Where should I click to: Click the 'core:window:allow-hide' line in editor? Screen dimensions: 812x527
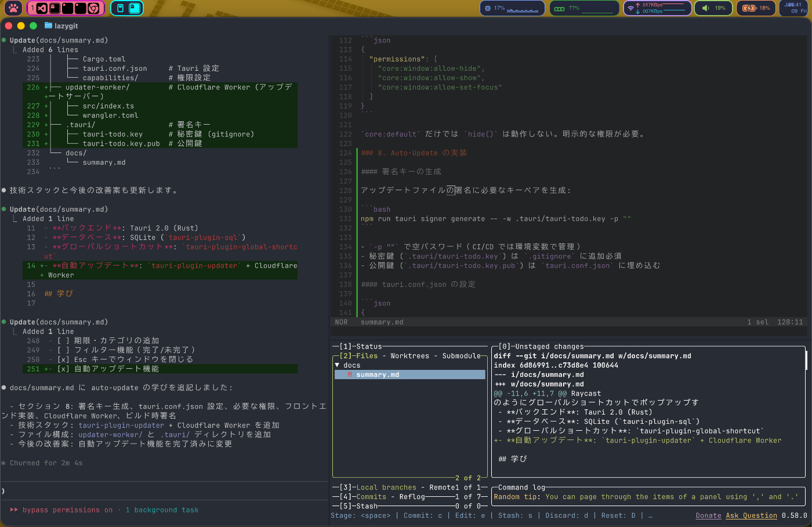(x=431, y=68)
